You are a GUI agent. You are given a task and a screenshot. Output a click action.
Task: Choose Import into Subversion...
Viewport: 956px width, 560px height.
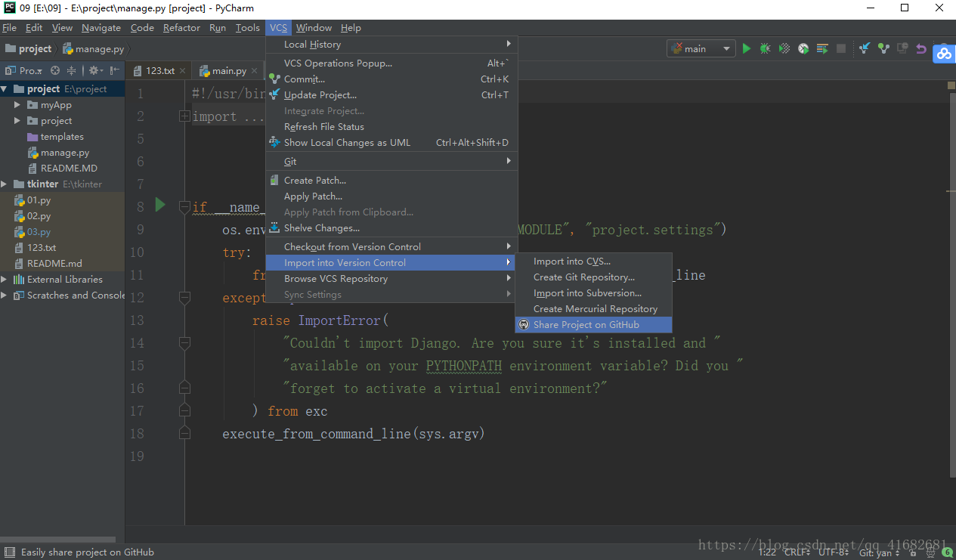[x=593, y=293]
